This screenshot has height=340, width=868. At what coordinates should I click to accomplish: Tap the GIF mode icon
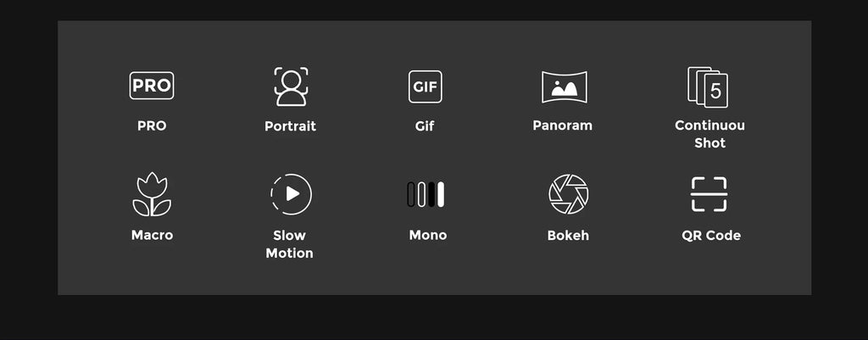pos(425,86)
